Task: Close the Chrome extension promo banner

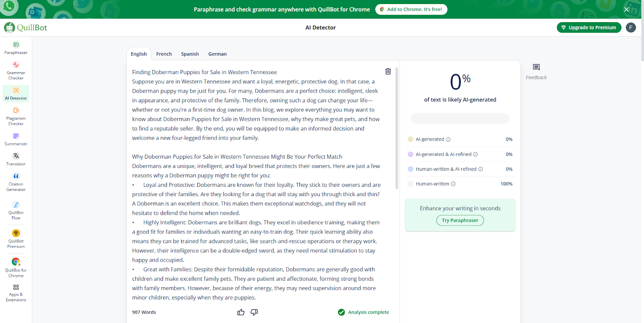Action: click(x=626, y=9)
